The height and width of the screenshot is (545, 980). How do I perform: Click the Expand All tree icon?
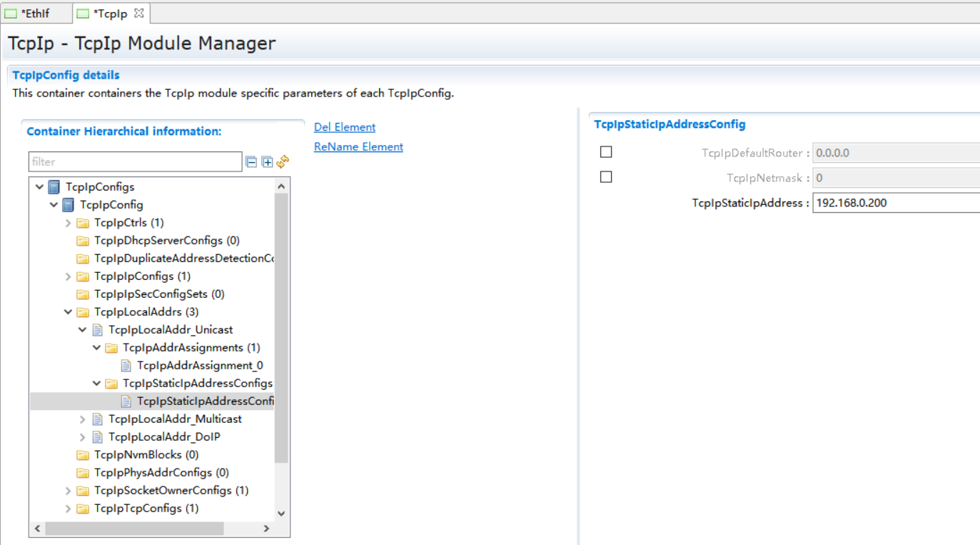click(x=267, y=162)
